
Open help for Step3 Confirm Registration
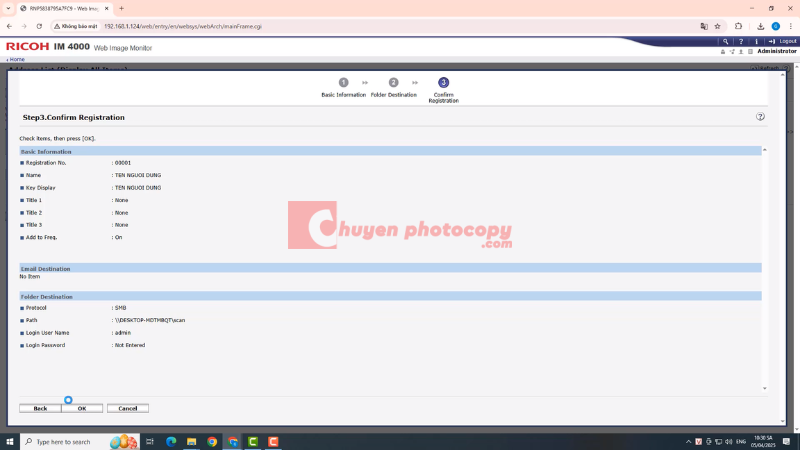coord(760,117)
